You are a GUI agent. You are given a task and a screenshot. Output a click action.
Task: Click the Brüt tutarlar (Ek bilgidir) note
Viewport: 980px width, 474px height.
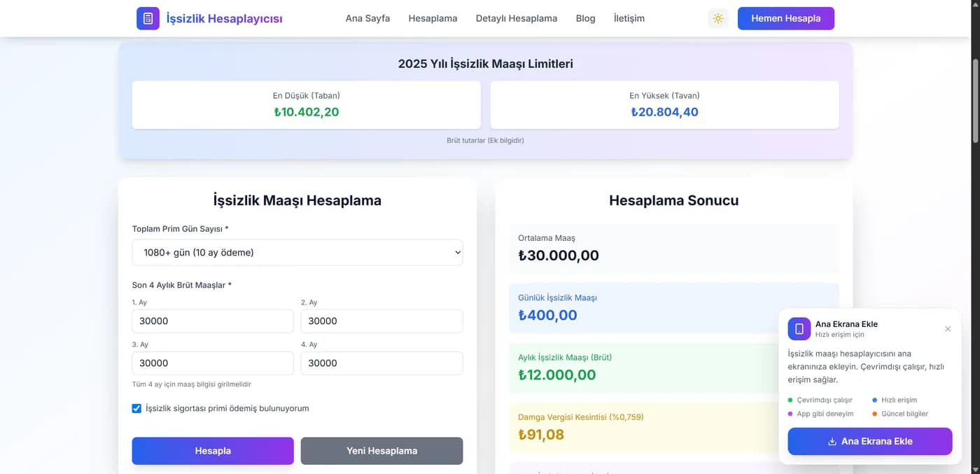point(485,140)
